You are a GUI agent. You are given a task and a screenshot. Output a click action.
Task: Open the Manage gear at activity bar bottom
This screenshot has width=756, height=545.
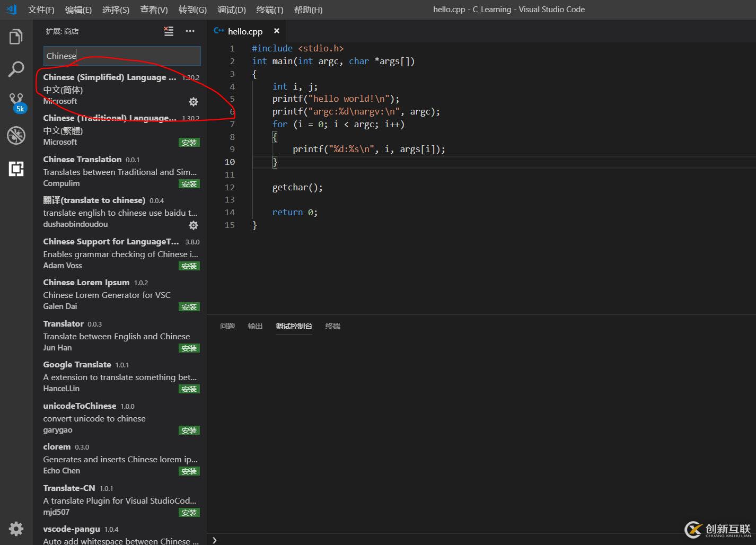[16, 529]
